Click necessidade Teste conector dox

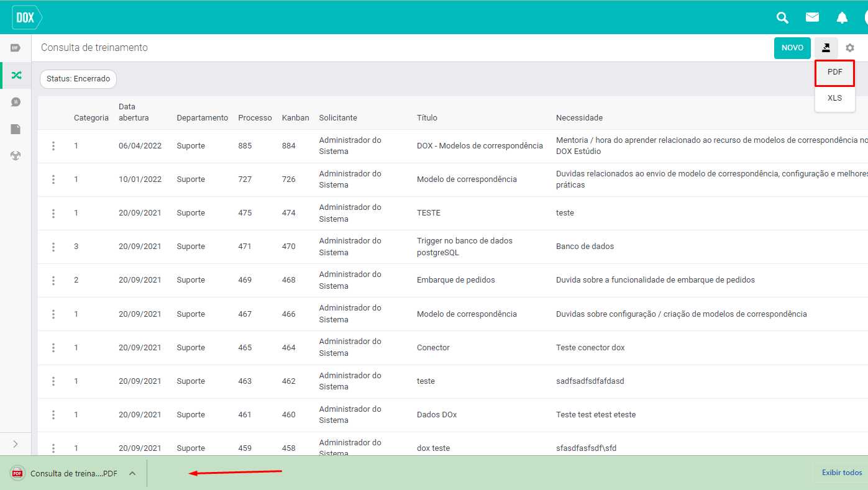[590, 348]
